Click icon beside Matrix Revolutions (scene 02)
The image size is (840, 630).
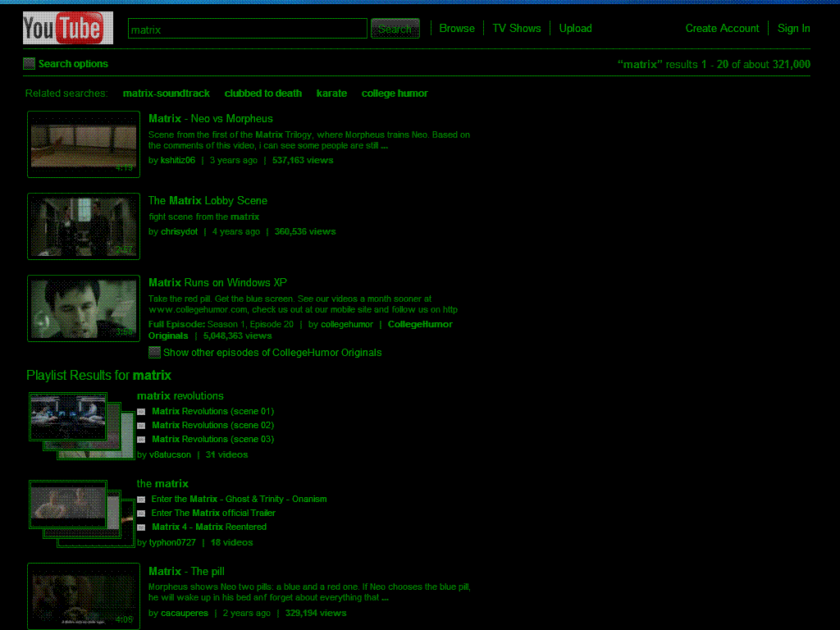[141, 426]
